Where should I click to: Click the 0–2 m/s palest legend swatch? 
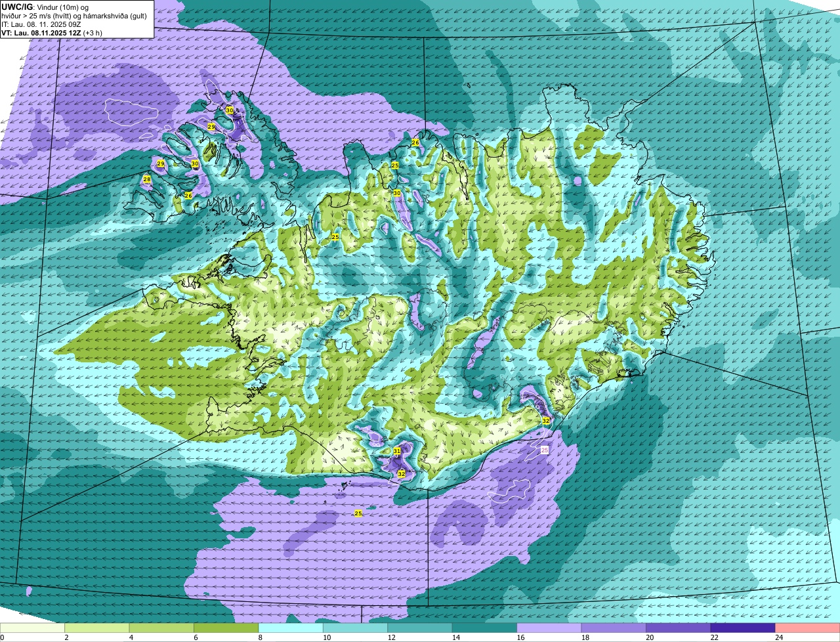tap(33, 628)
